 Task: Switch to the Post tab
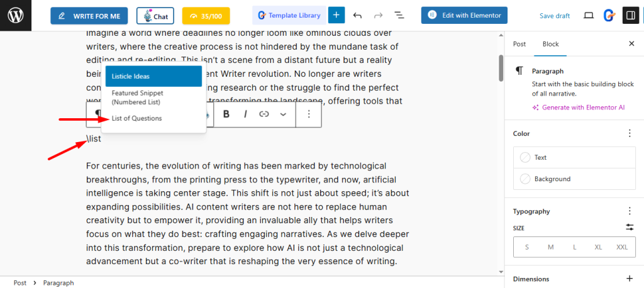click(519, 44)
